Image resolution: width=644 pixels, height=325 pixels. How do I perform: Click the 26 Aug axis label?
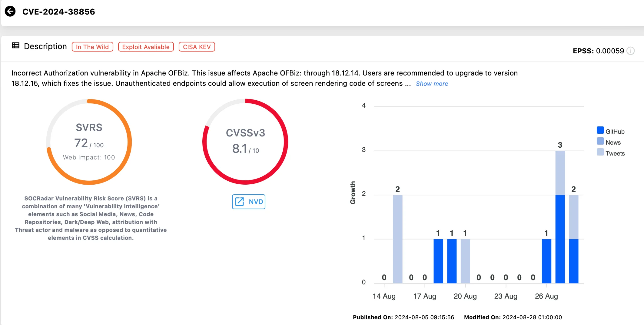(x=546, y=296)
